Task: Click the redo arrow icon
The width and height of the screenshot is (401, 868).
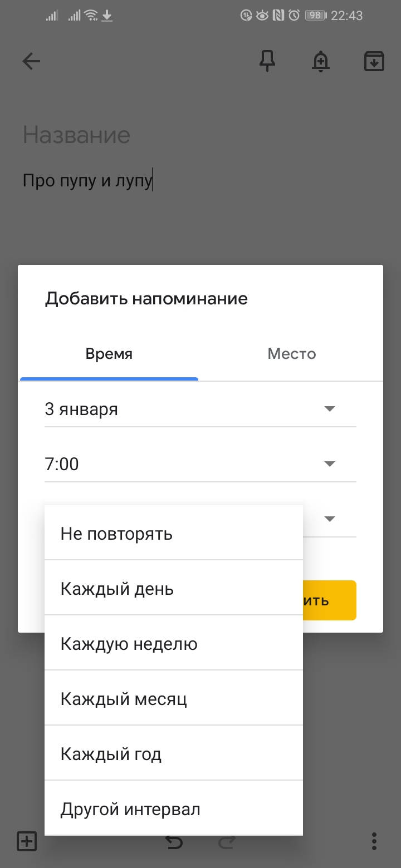Action: [x=227, y=842]
